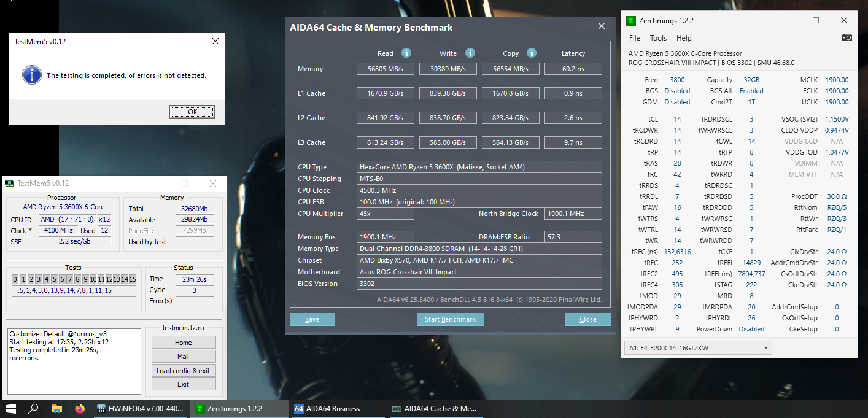Select L1 Cache Read 1670.9 GB/s
Viewport: 868px width, 418px height.
(x=386, y=93)
